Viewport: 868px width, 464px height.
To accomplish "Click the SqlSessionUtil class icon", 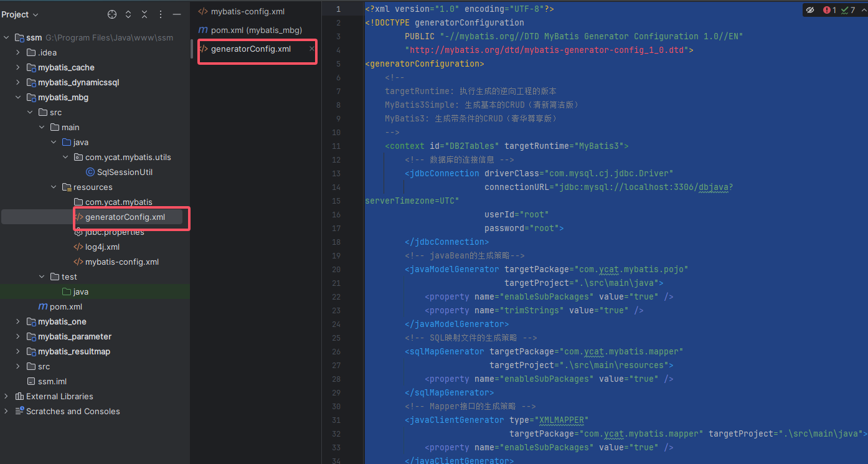I will click(x=90, y=172).
